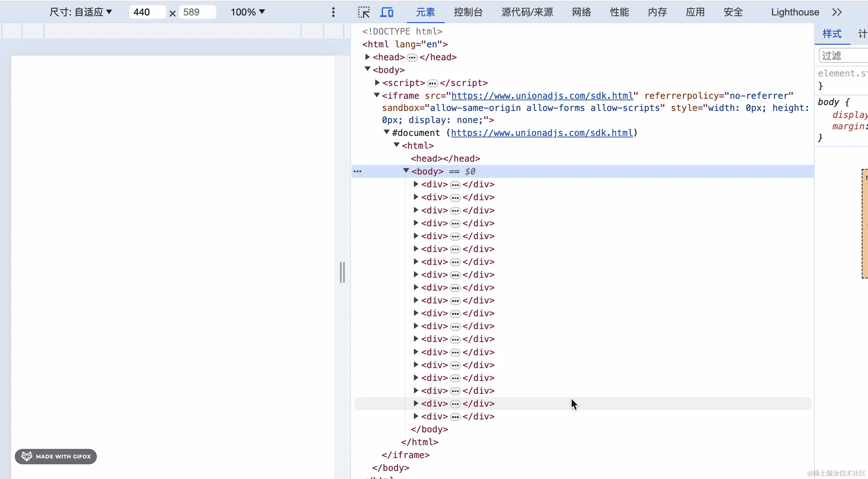Viewport: 868px width, 479px height.
Task: Expand the script node
Action: point(377,83)
